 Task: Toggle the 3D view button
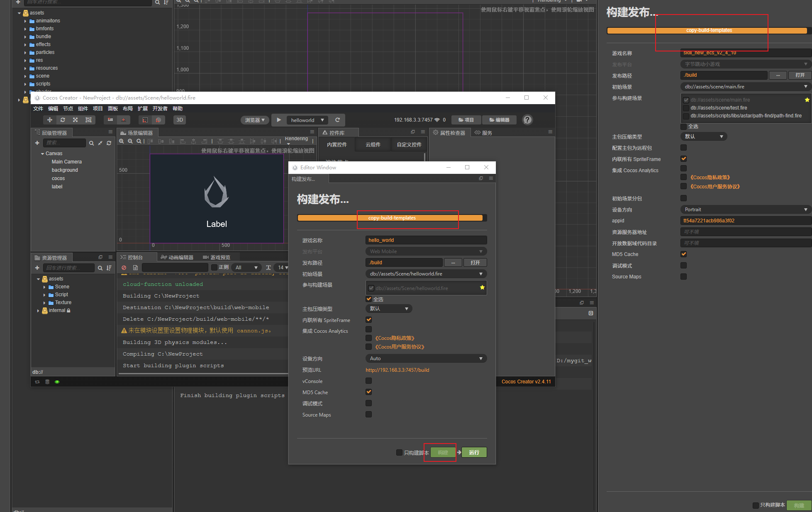(x=179, y=120)
